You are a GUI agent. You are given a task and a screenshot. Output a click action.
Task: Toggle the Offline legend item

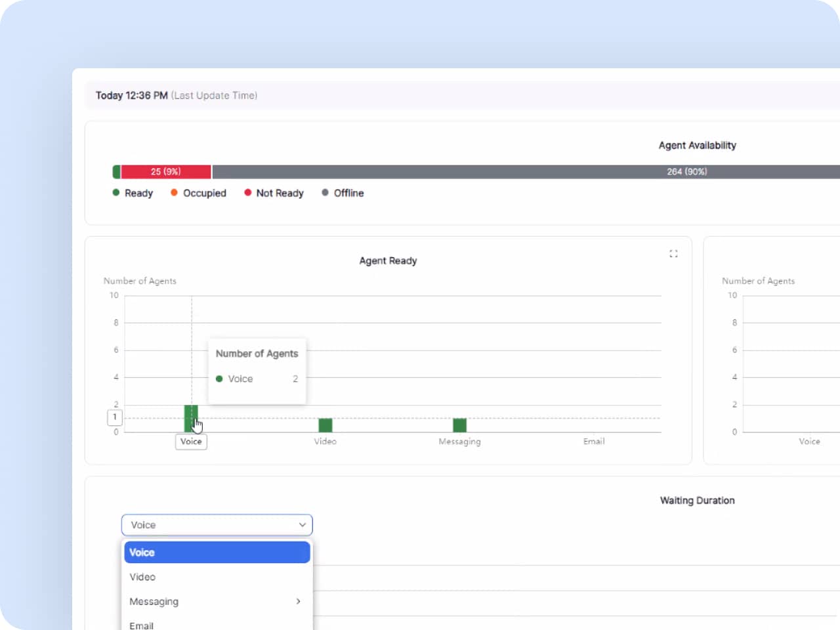point(343,193)
